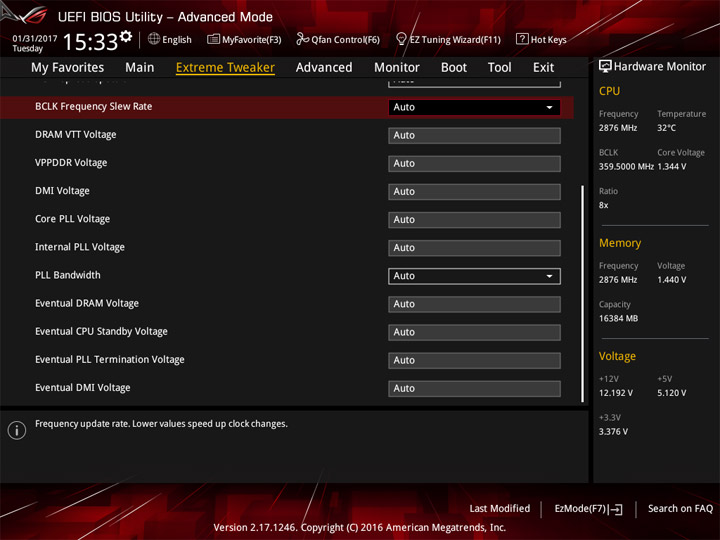Edit the Eventual DRAM Voltage field
Image resolution: width=720 pixels, height=540 pixels.
click(x=474, y=304)
